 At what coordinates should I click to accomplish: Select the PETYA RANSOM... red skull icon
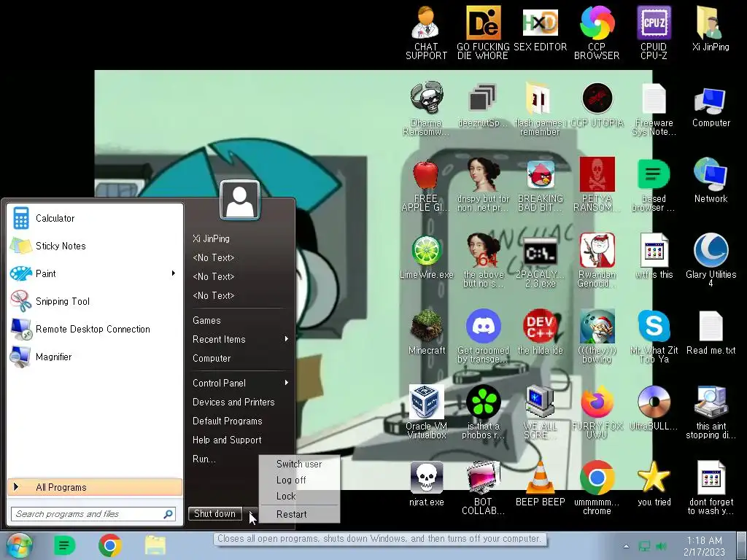point(597,184)
